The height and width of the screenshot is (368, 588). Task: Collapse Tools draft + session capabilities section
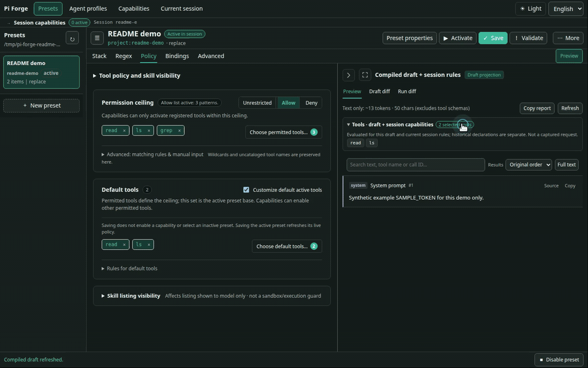pos(390,125)
